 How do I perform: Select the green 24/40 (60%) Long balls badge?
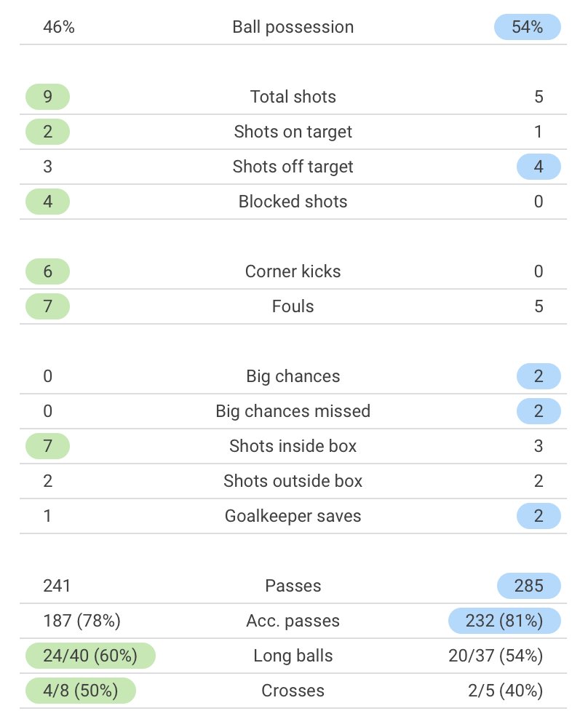click(90, 656)
